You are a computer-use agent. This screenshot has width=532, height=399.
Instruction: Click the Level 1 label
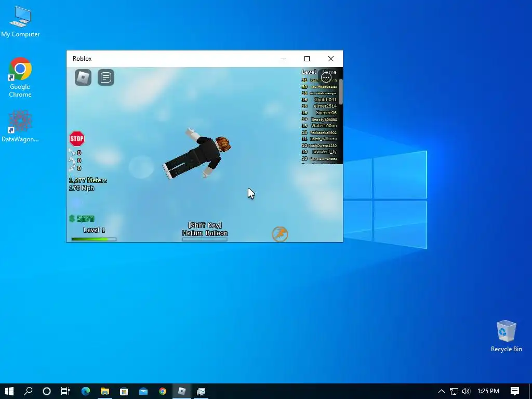(x=94, y=230)
